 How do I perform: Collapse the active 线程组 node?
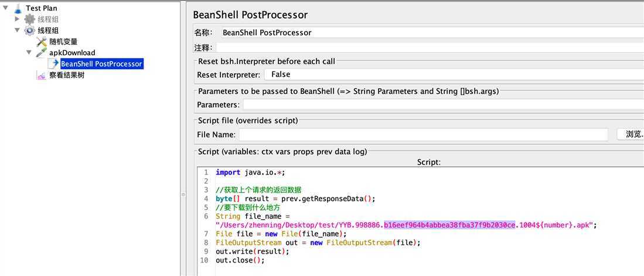tap(17, 29)
